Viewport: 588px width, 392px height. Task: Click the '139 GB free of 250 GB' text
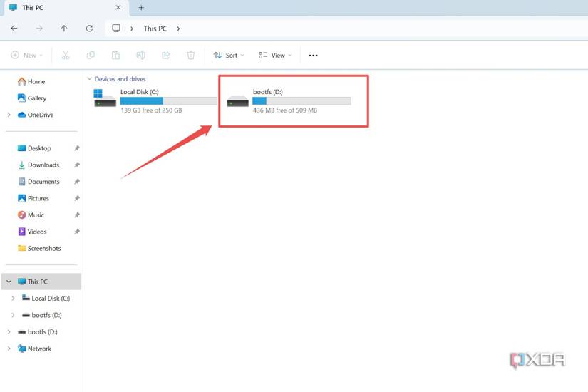tap(151, 110)
